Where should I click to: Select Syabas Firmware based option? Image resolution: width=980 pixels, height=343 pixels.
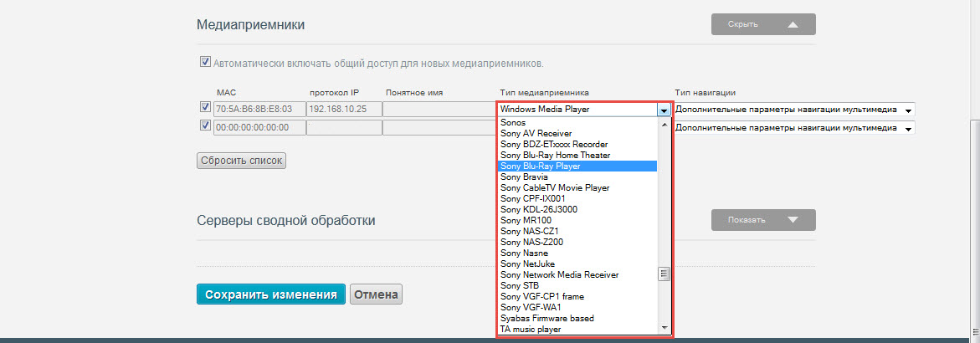[x=577, y=318]
